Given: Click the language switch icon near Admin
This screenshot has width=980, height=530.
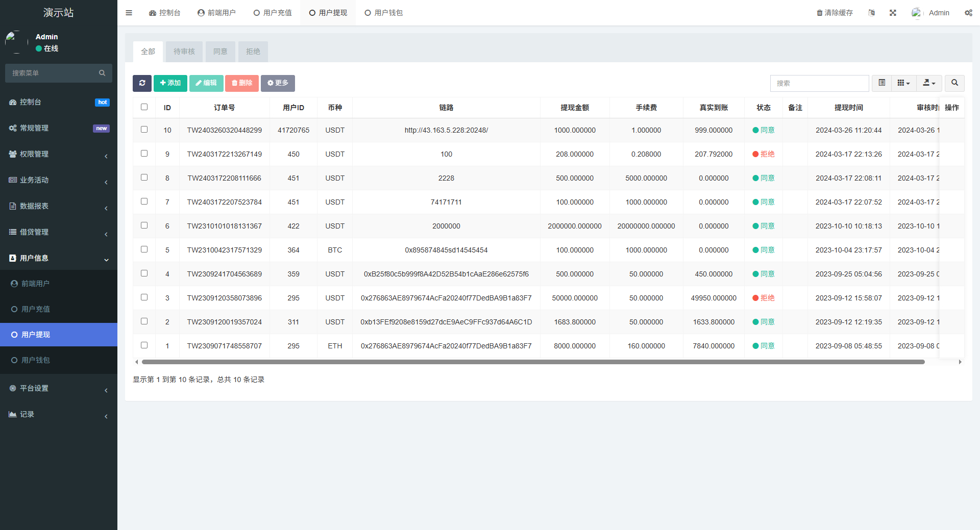Looking at the screenshot, I should 871,12.
